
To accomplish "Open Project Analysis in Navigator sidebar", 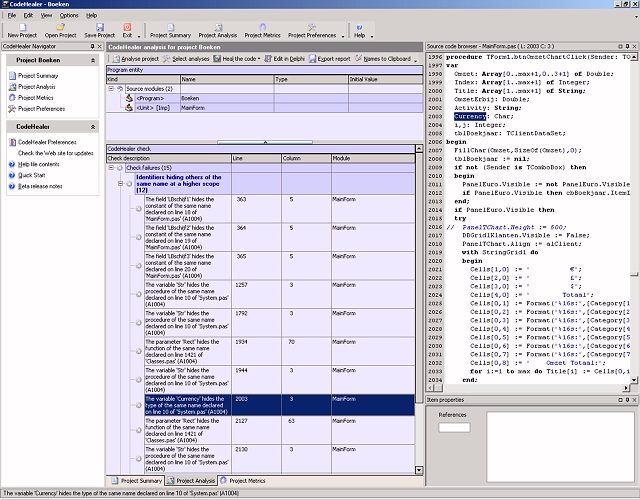I will click(38, 87).
